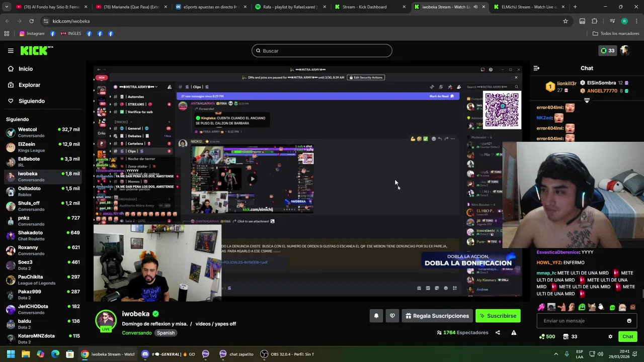Open Chrome media control icon
The image size is (644, 362).
612,21
